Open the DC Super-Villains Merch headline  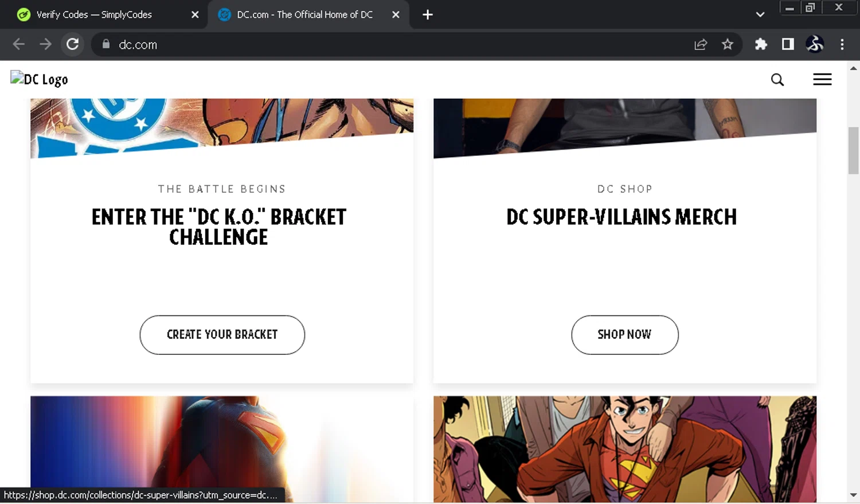[622, 217]
